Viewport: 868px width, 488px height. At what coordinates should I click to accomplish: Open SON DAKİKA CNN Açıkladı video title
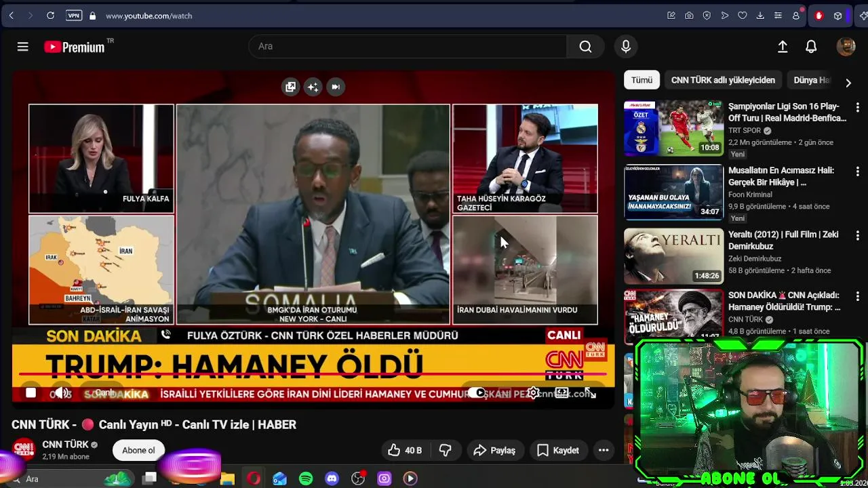(784, 301)
